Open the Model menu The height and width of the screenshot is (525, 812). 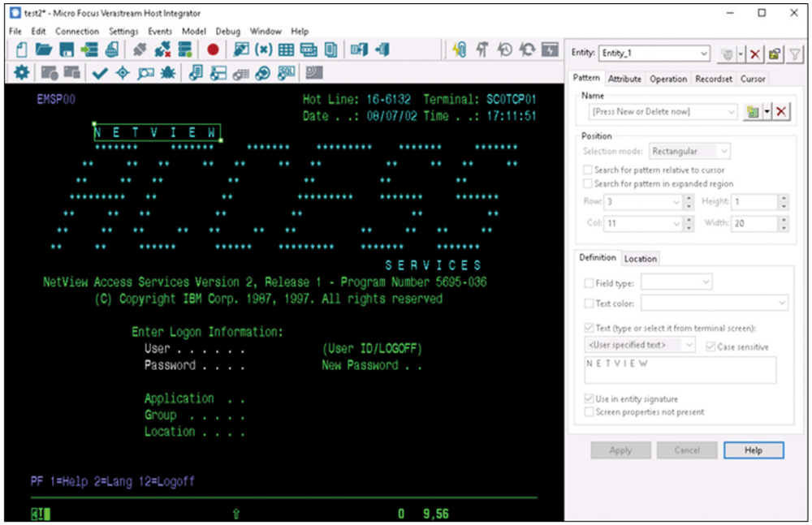point(194,32)
